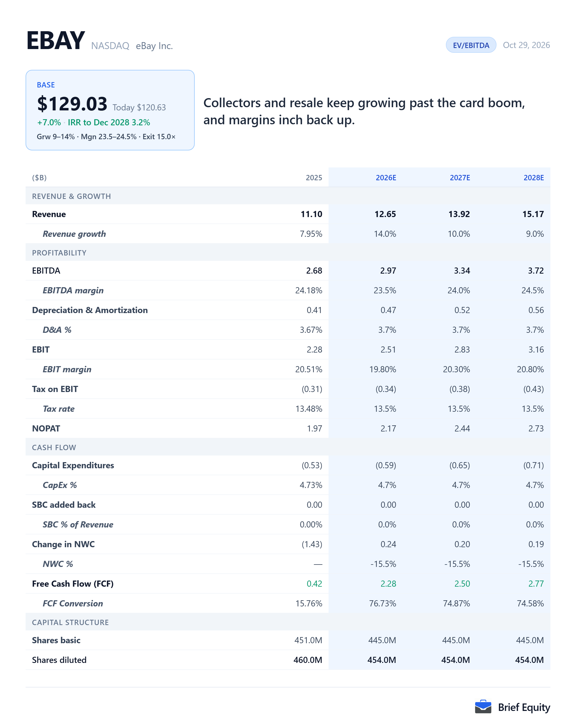
Task: Click the 2025 EBITDA margin 24.18%
Action: click(x=309, y=290)
